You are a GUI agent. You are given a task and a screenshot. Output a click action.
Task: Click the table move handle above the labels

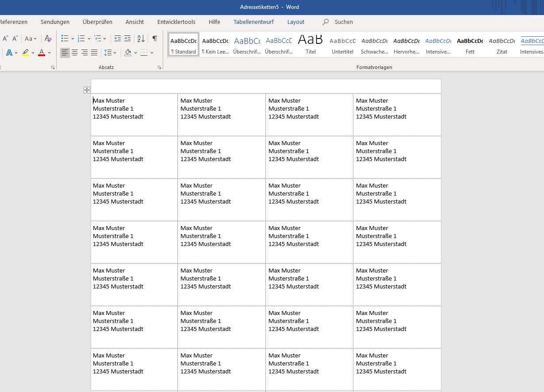(87, 90)
